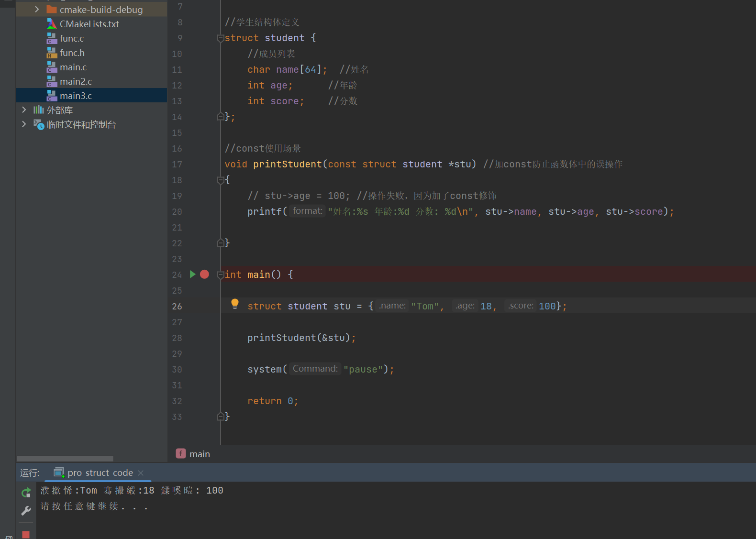Open run settings wrench icon
Image resolution: width=756 pixels, height=539 pixels.
coord(26,511)
